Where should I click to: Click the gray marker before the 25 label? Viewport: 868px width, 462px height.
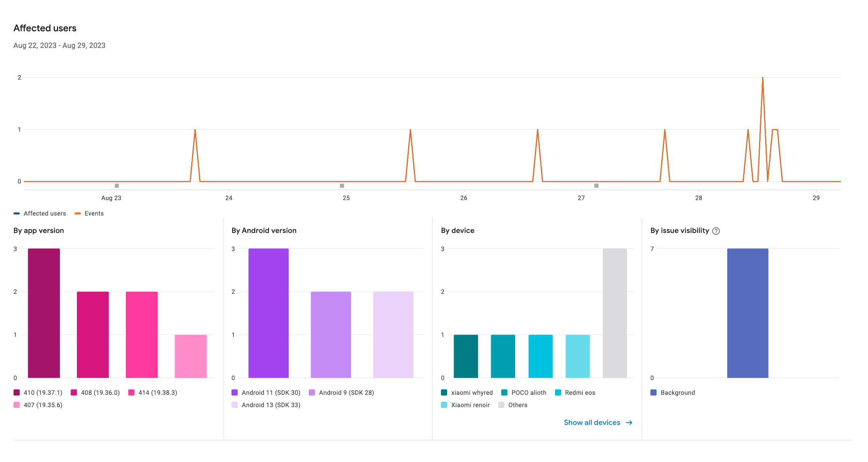pos(342,186)
